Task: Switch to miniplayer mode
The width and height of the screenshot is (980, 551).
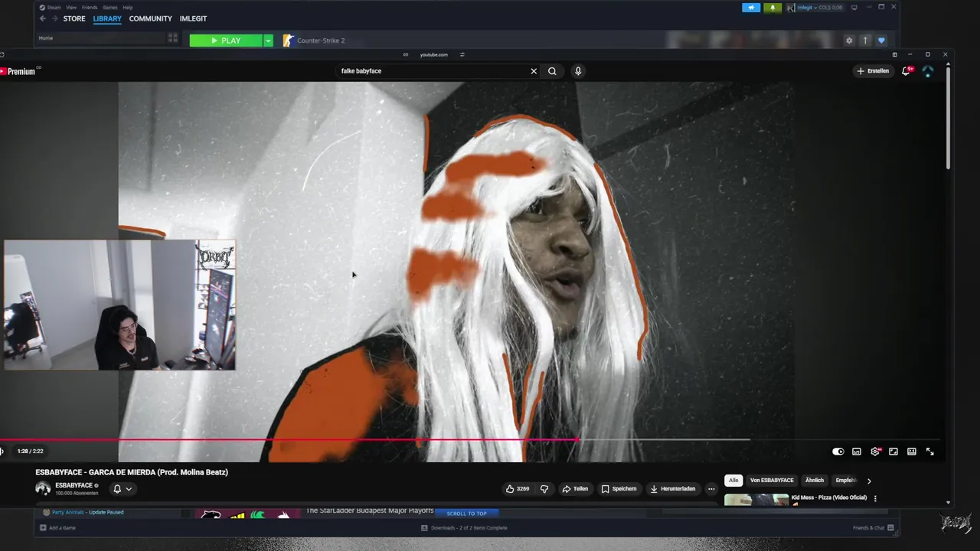Action: tap(893, 452)
